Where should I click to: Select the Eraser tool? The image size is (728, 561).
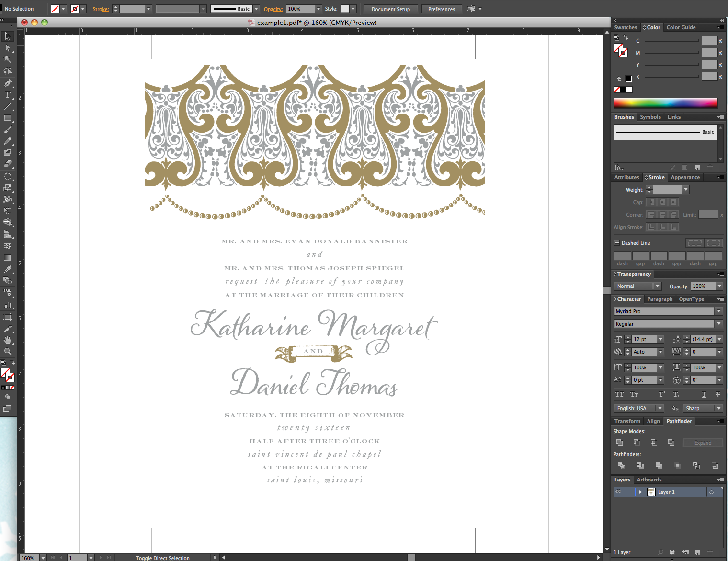8,164
